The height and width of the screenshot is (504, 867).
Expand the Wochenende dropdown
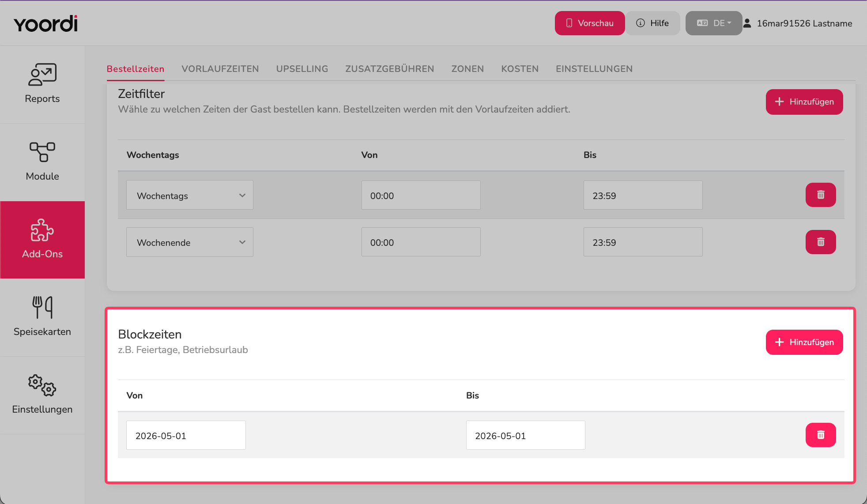pos(190,242)
